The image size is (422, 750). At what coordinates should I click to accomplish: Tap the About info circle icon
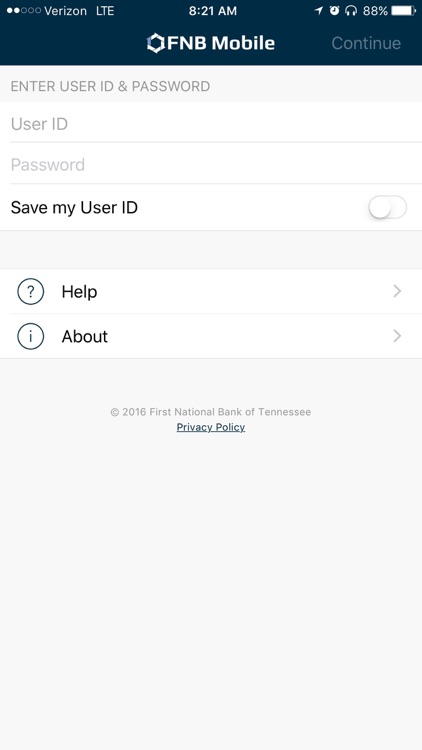coord(31,336)
